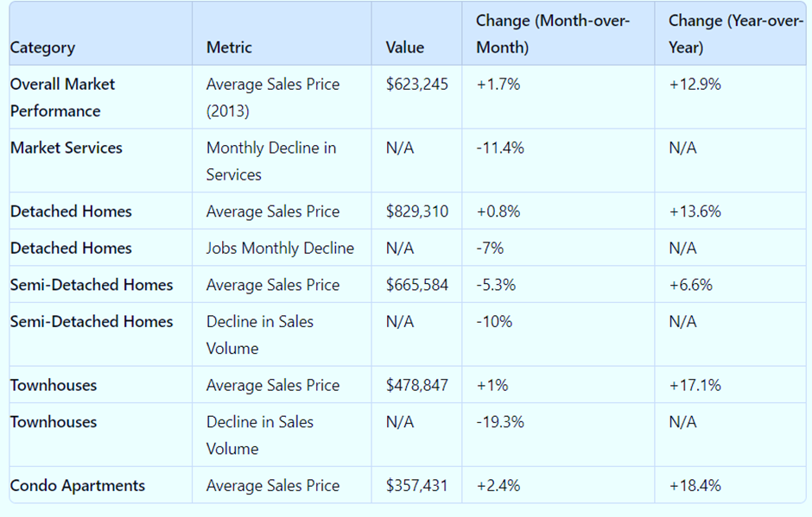
Task: Select the Change (Year-over-Year) column header
Action: (x=734, y=34)
